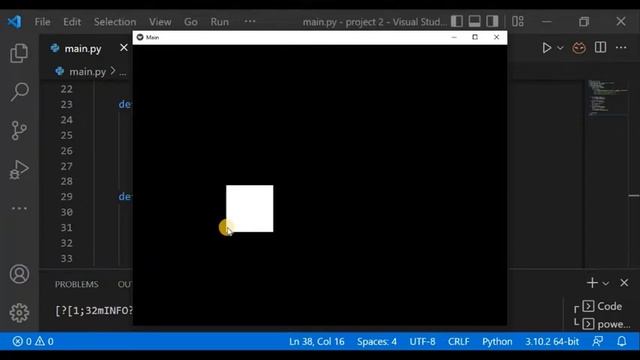Open the Go menu
This screenshot has width=640, height=360.
[x=191, y=22]
